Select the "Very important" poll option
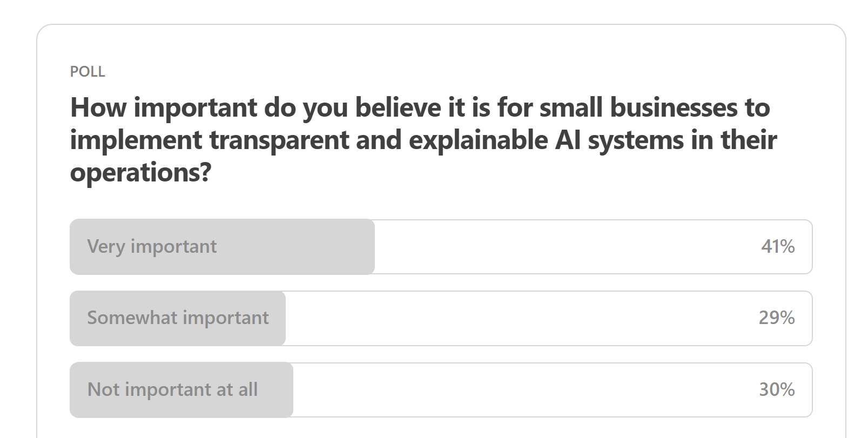 point(441,247)
